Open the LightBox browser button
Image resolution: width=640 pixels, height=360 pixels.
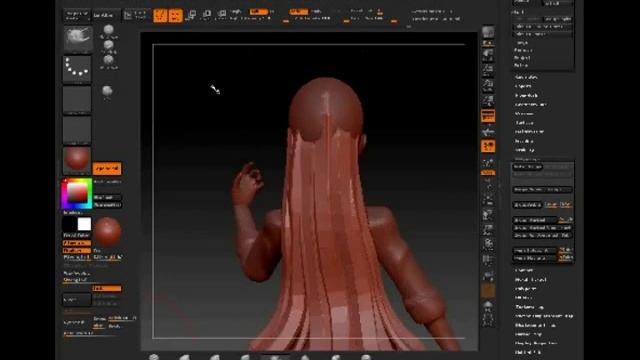click(x=104, y=16)
